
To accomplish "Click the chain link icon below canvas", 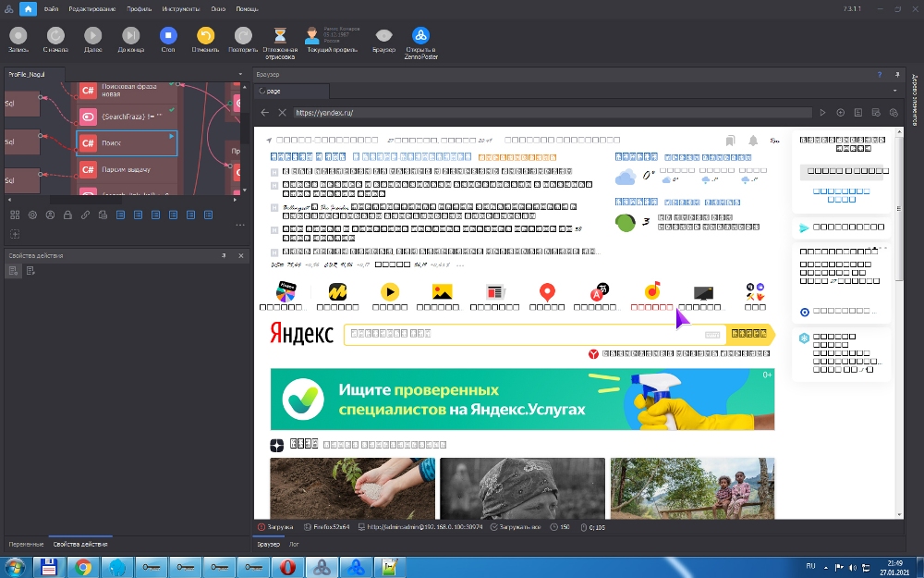I will tap(85, 215).
